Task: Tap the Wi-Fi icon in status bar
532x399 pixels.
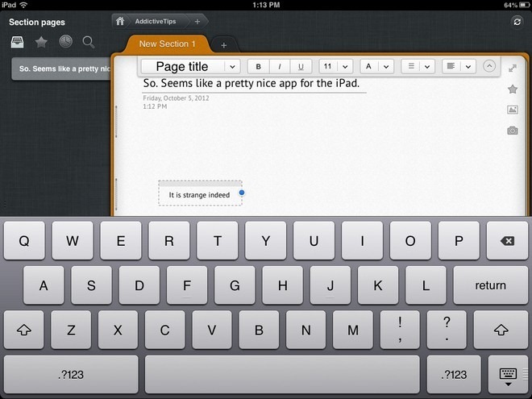Action: coord(23,5)
